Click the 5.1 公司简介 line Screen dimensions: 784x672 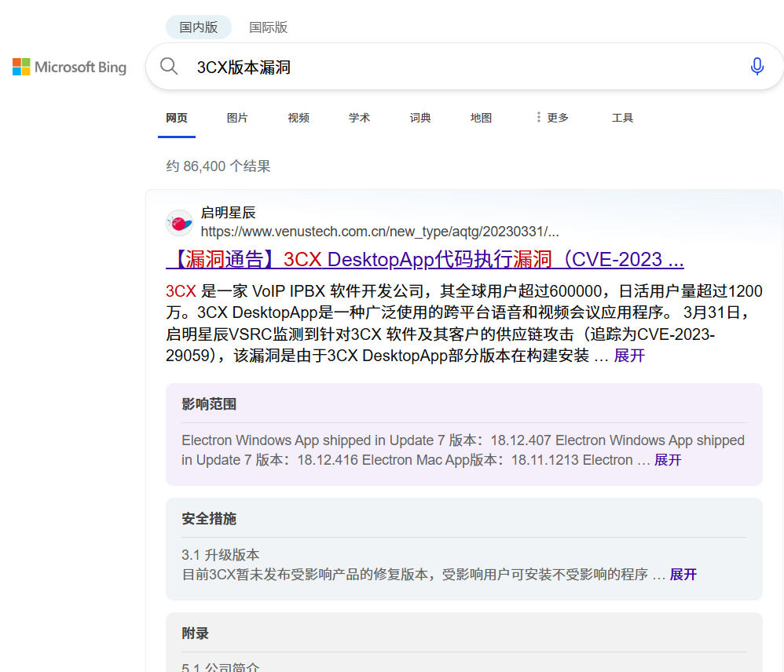tap(221, 667)
